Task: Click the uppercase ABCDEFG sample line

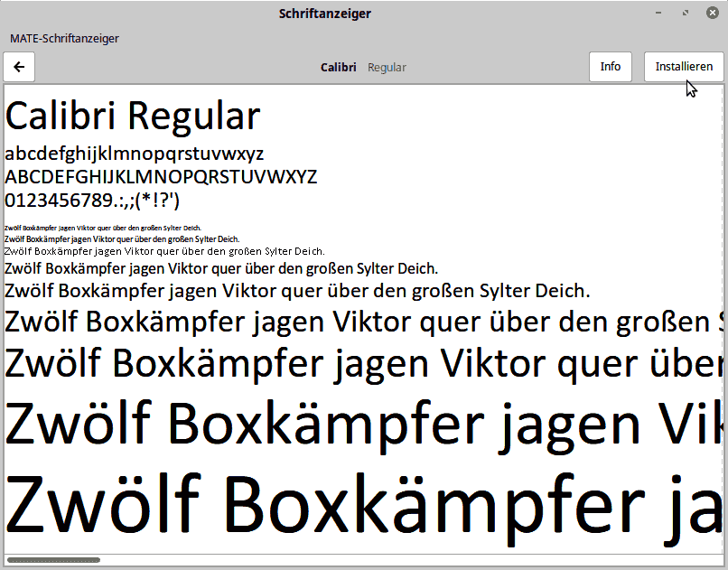Action: click(x=161, y=177)
